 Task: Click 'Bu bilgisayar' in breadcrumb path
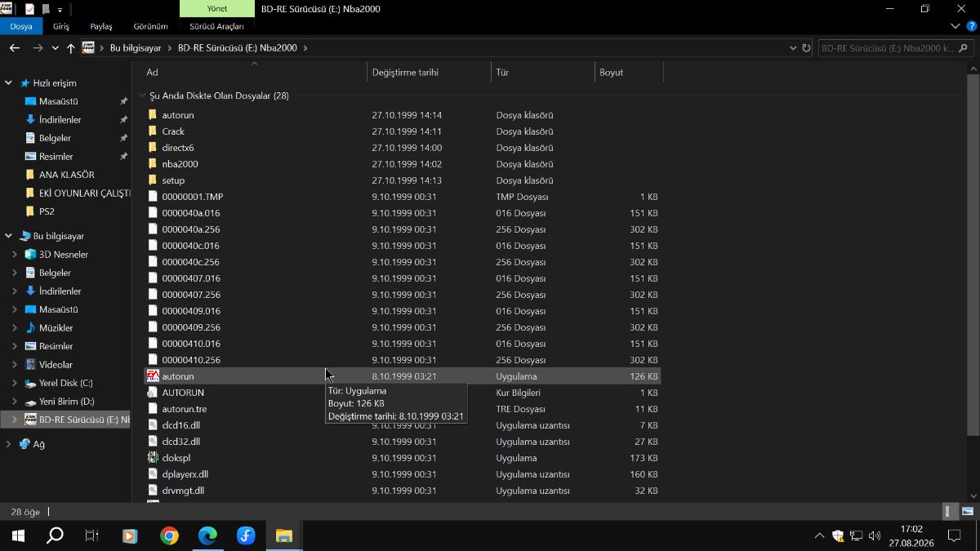(x=136, y=48)
